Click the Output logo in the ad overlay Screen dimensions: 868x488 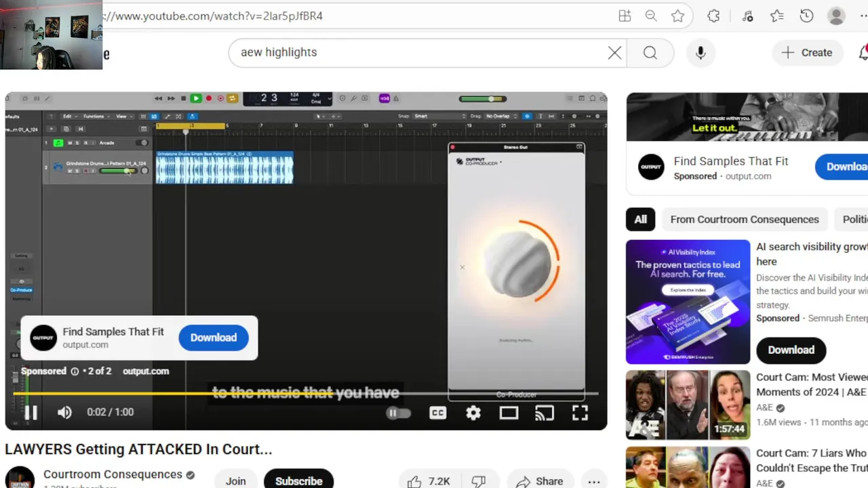(43, 338)
